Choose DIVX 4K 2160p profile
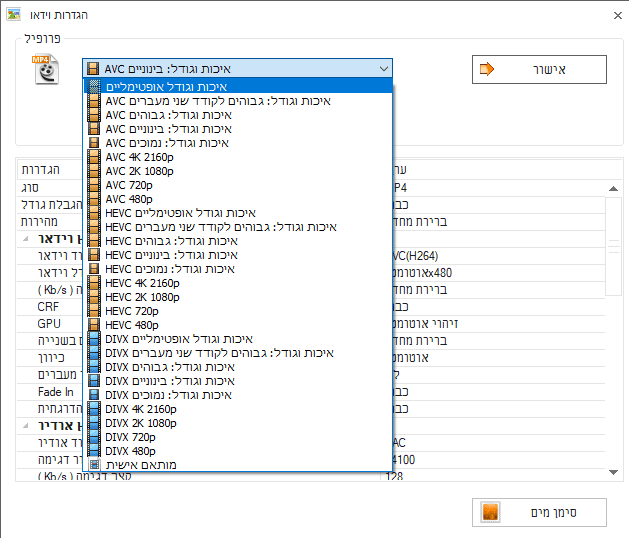 point(237,409)
